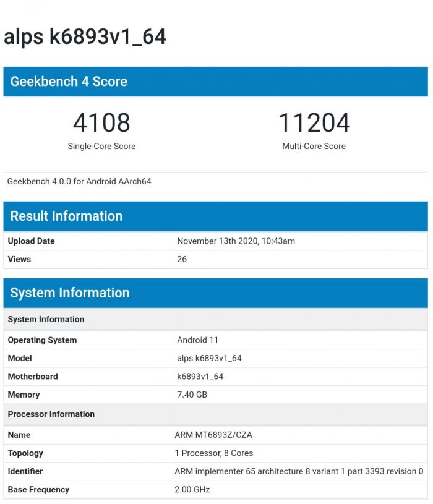Select the gray System Information subheading row

[215, 319]
